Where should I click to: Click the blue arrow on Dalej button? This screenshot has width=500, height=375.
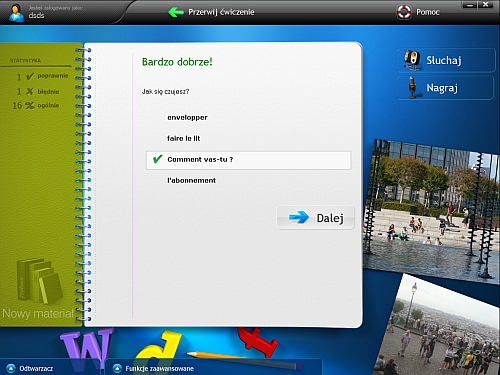[299, 217]
